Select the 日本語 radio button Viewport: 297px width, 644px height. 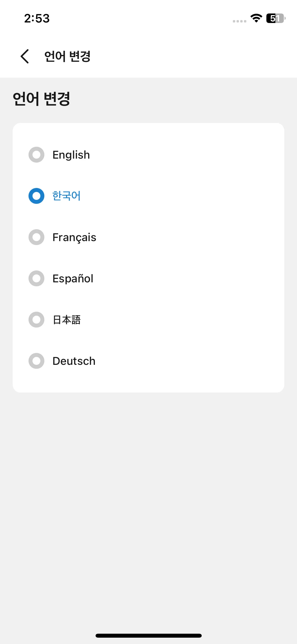point(36,320)
